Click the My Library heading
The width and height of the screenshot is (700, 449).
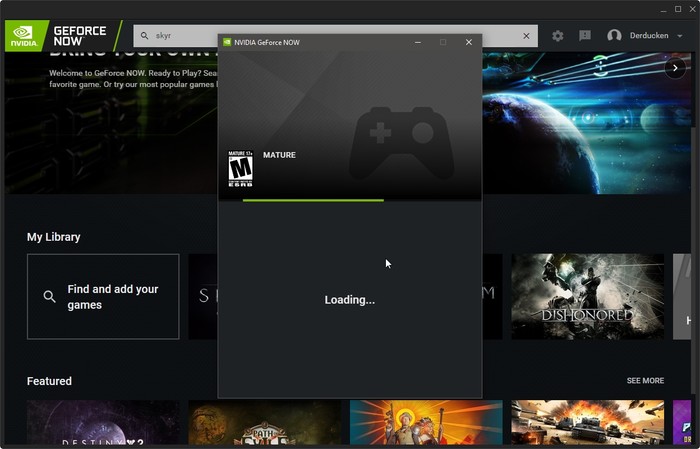pyautogui.click(x=54, y=237)
